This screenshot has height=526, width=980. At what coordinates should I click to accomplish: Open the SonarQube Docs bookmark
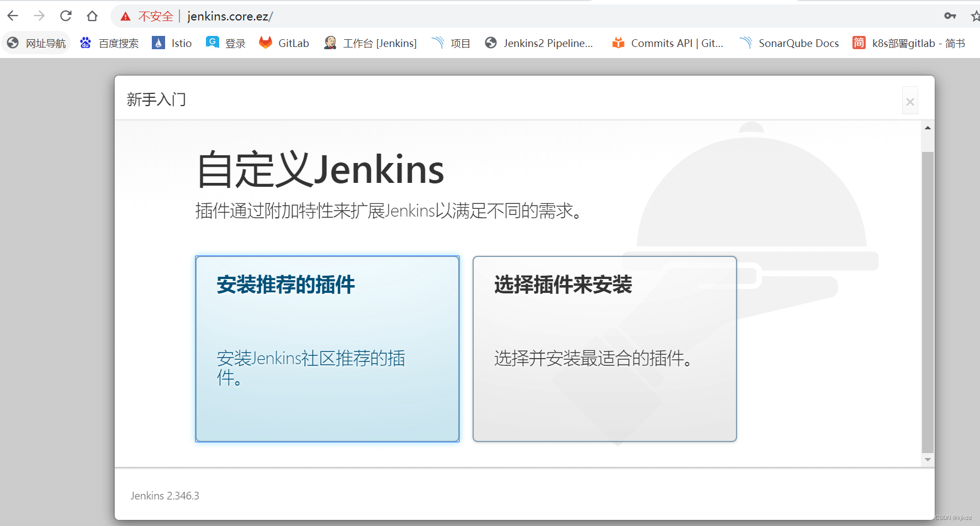coord(789,43)
